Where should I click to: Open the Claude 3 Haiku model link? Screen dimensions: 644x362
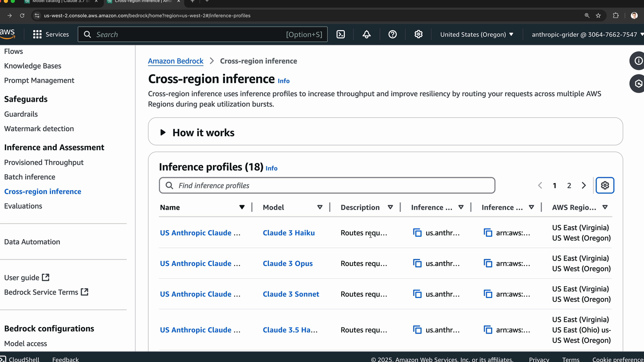(x=288, y=233)
